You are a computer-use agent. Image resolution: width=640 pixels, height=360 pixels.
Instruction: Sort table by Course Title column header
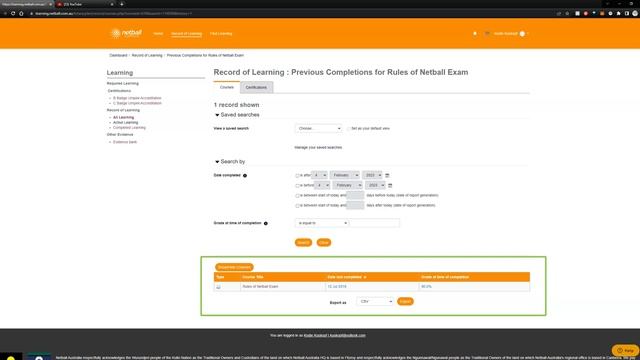coord(253,277)
